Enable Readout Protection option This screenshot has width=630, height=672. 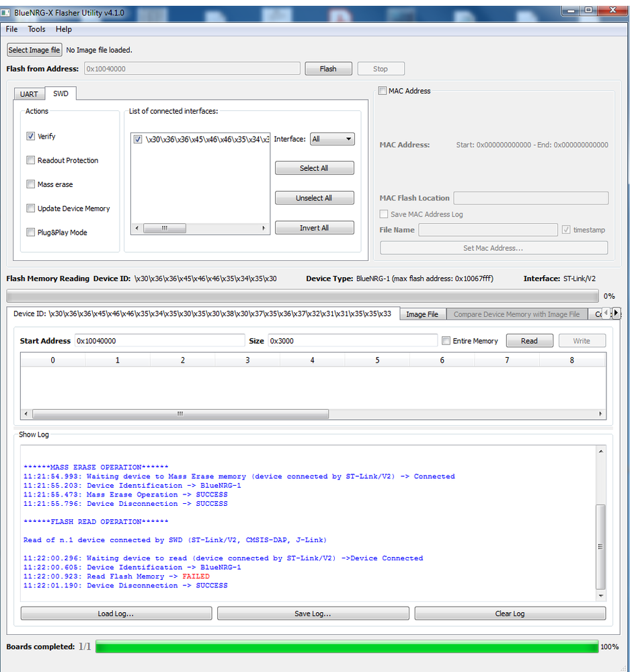coord(30,160)
